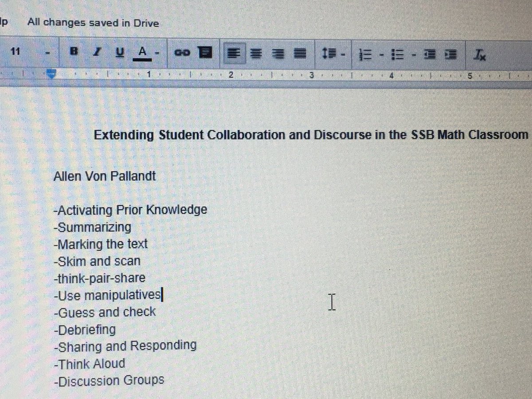Screen dimensions: 532x399
Task: Apply a numbered list
Action: pos(365,55)
